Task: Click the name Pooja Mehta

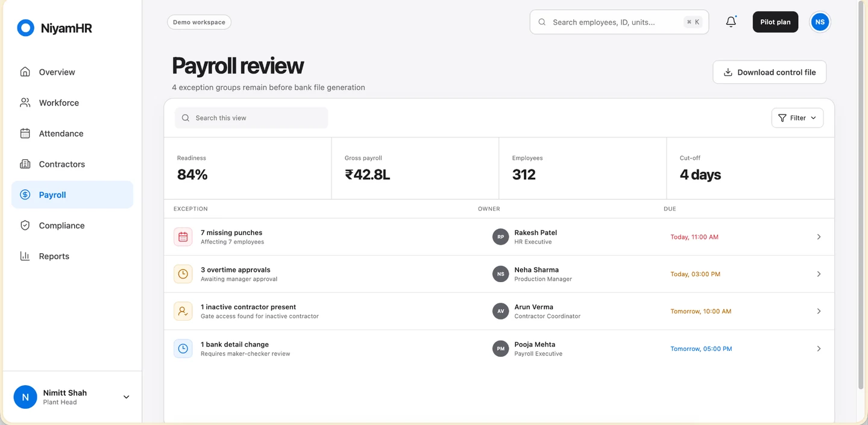Action: [x=535, y=345]
